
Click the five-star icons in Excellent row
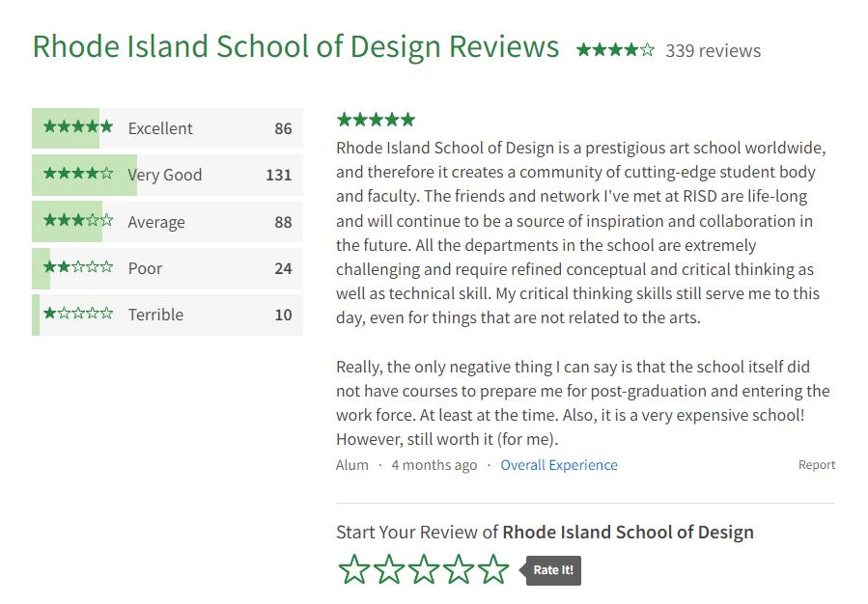[x=78, y=127]
